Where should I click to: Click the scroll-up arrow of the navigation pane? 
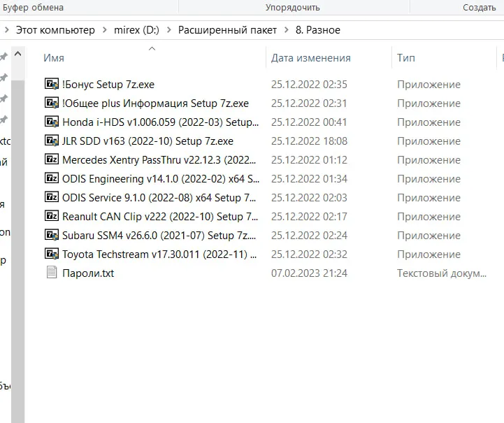[x=18, y=54]
